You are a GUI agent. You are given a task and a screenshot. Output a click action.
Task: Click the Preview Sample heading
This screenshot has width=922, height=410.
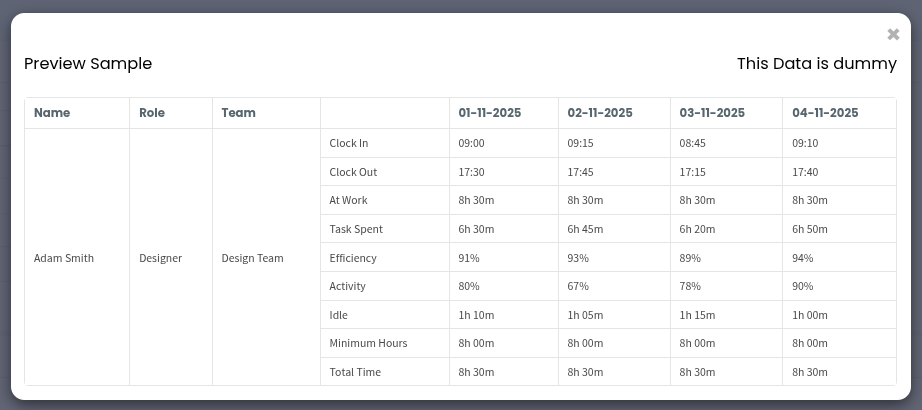[x=88, y=64]
